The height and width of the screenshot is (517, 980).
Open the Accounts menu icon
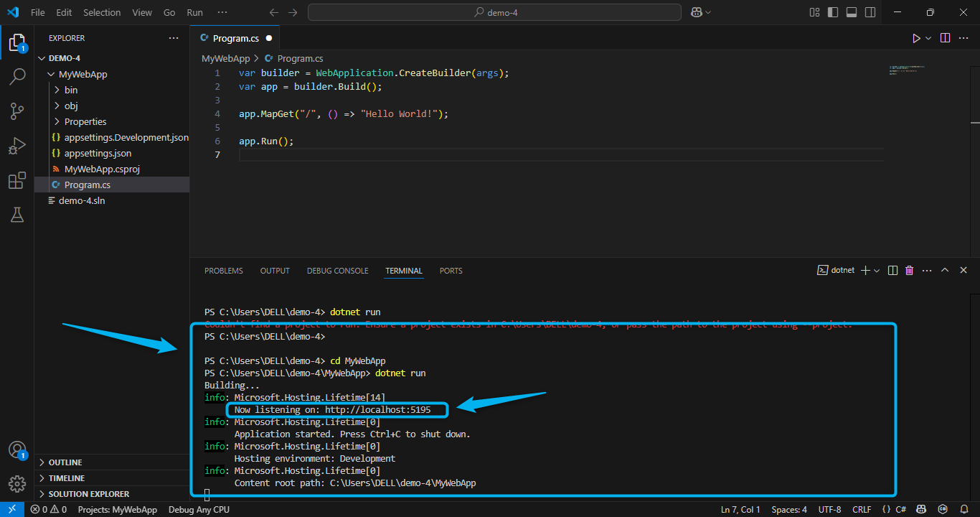(x=17, y=450)
